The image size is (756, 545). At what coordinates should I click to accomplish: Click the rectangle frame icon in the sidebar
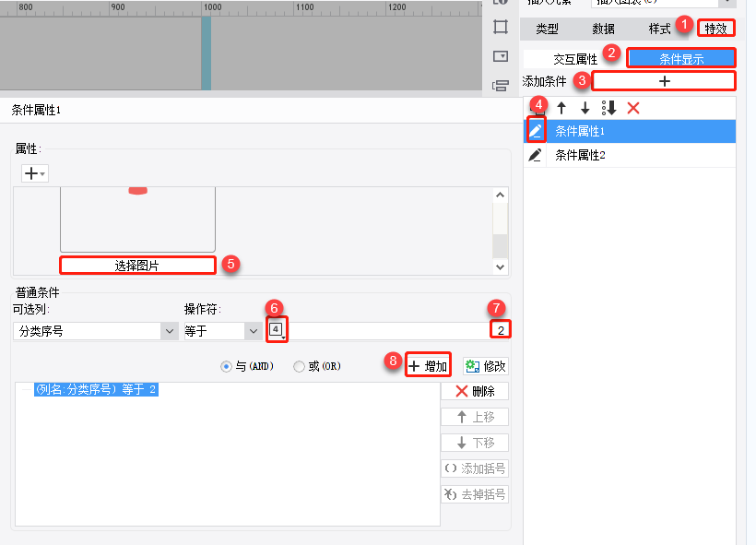501,27
